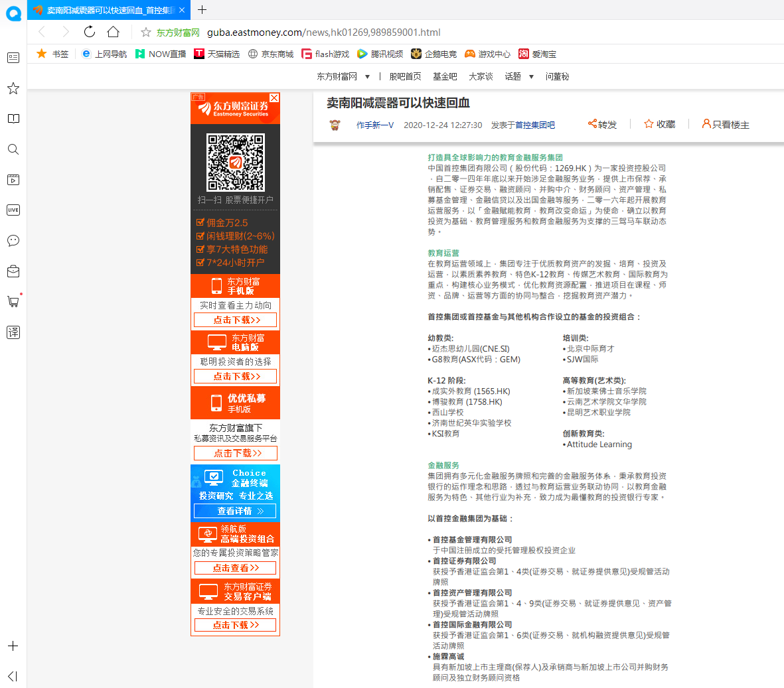Open the favorites star sidebar icon
The image size is (784, 688).
click(x=13, y=88)
